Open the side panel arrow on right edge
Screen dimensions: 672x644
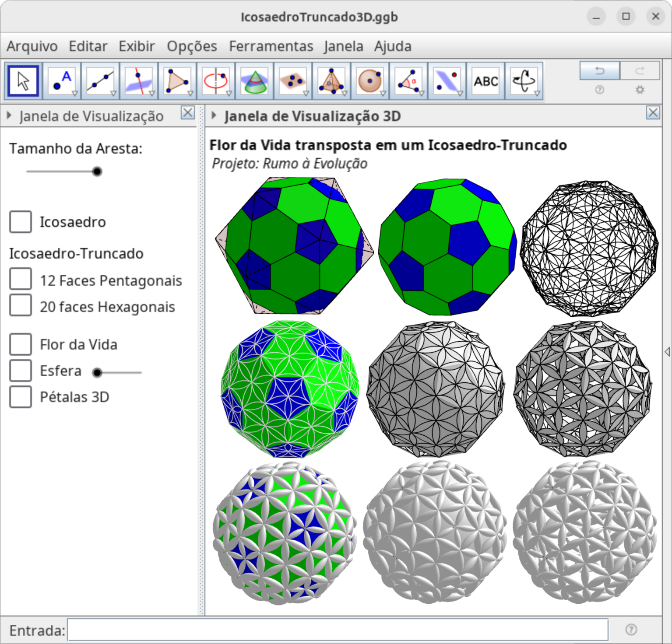click(667, 351)
